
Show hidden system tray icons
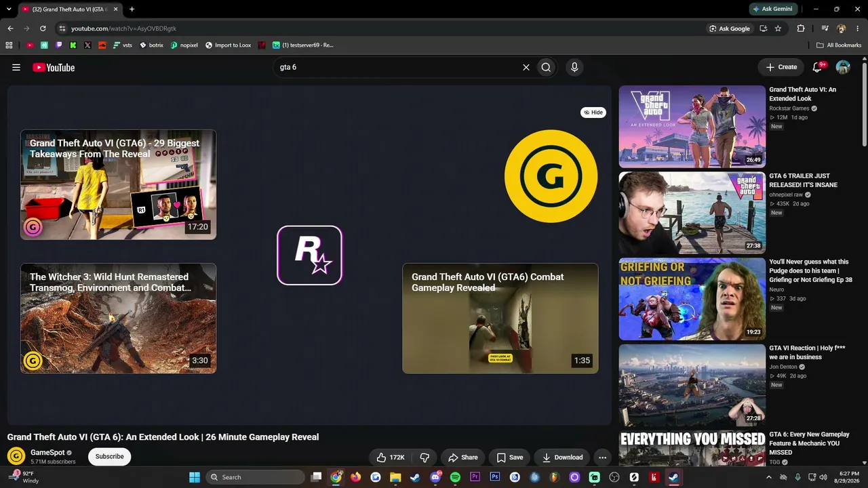click(x=768, y=477)
